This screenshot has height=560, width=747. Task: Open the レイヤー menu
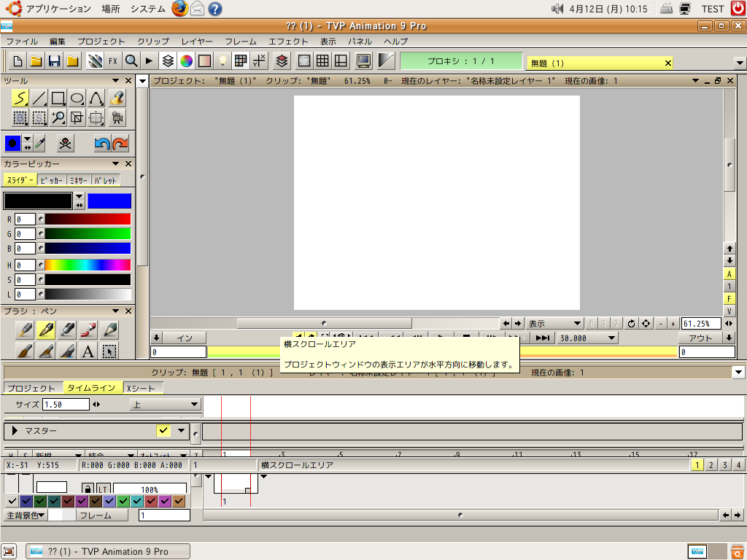tap(197, 42)
